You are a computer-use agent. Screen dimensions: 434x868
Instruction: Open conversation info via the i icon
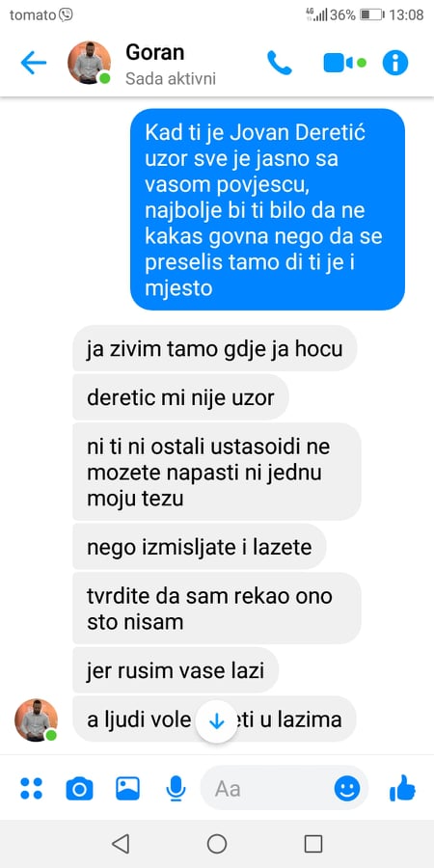tap(395, 63)
